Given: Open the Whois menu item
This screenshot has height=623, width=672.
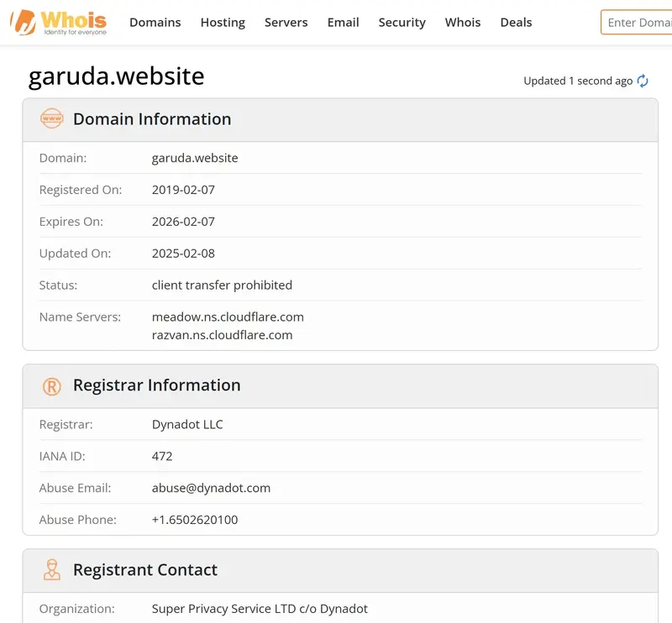Looking at the screenshot, I should (x=463, y=23).
